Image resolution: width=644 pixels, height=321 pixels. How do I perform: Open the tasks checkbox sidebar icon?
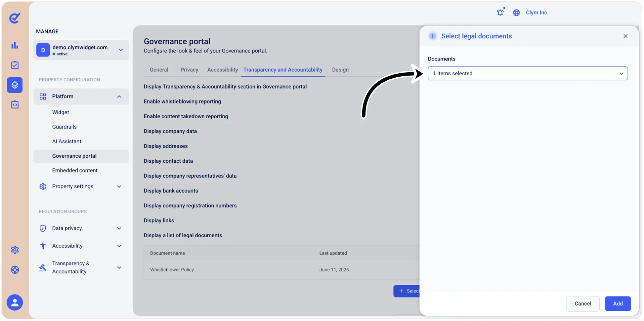pyautogui.click(x=15, y=65)
